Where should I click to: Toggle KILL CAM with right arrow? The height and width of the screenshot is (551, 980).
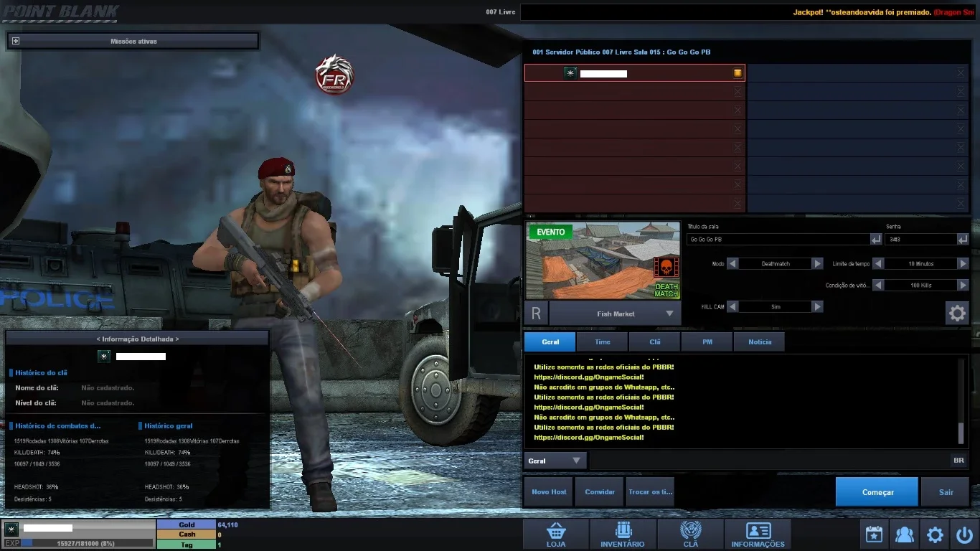pos(817,307)
